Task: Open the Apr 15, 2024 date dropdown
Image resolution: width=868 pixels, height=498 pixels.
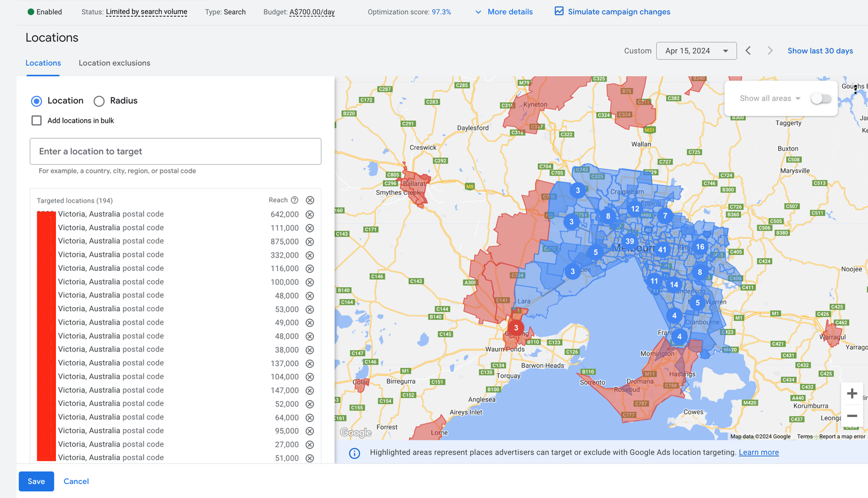Action: click(696, 51)
